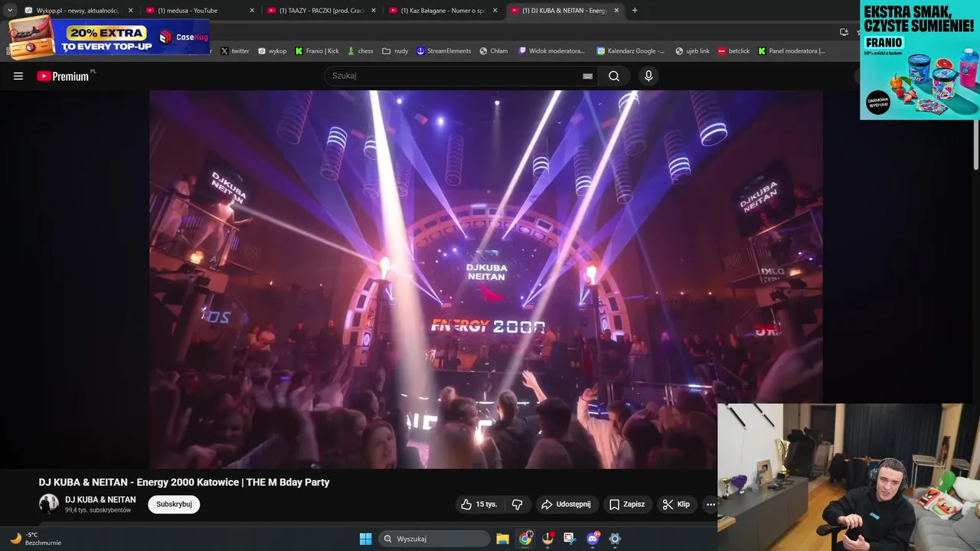Open the YouTube hamburger guide menu
The image size is (980, 551).
point(18,76)
